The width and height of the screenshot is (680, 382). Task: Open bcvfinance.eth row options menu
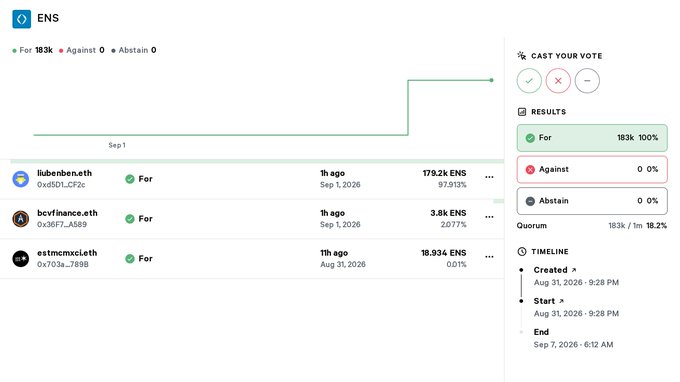click(489, 217)
